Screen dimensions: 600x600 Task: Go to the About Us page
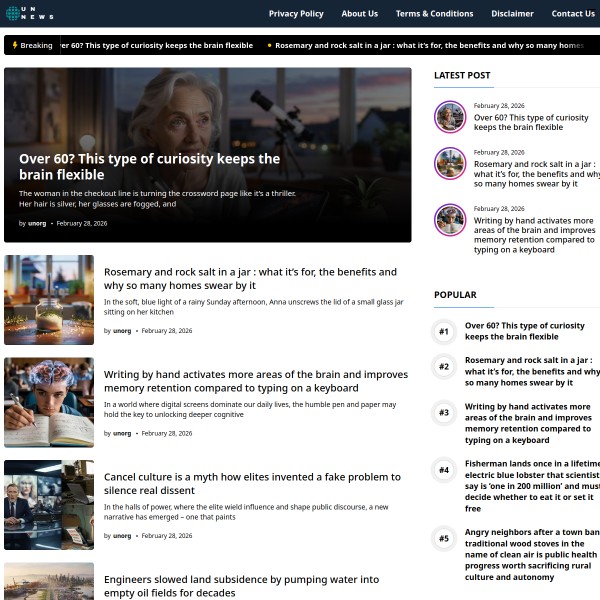[x=359, y=14]
